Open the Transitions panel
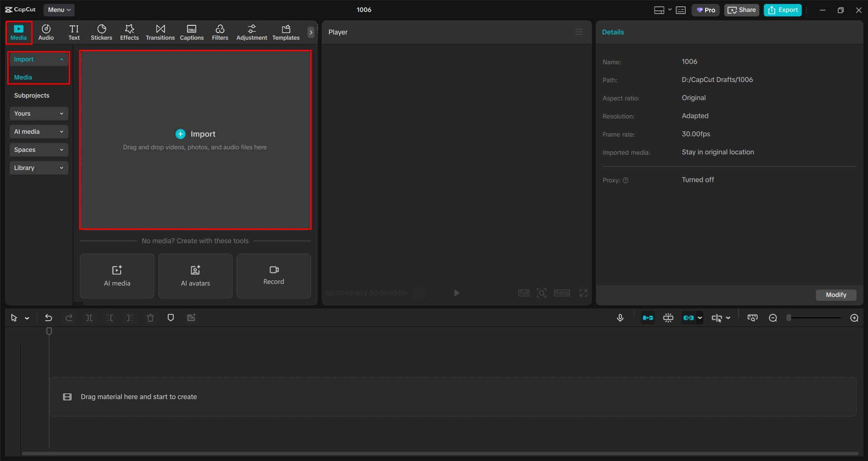Viewport: 868px width, 461px height. point(160,32)
